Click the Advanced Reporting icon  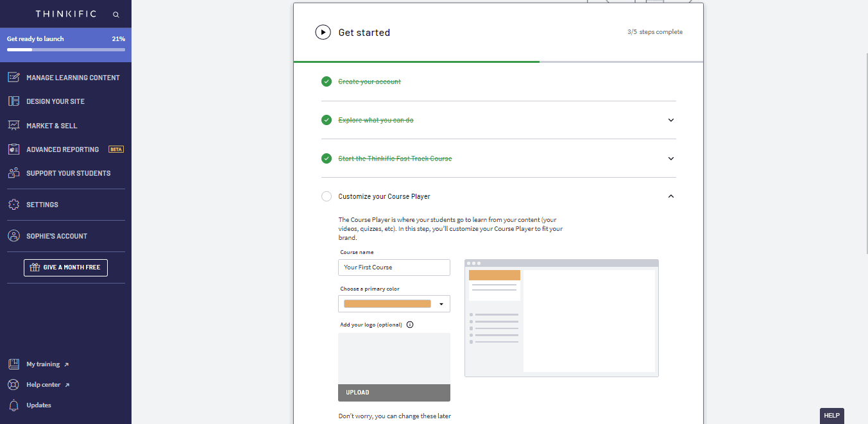coord(13,149)
